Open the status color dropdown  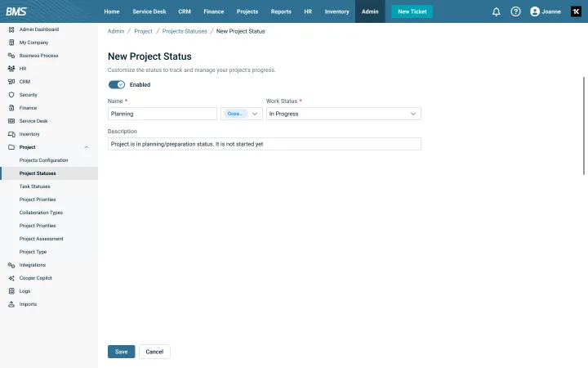[242, 114]
